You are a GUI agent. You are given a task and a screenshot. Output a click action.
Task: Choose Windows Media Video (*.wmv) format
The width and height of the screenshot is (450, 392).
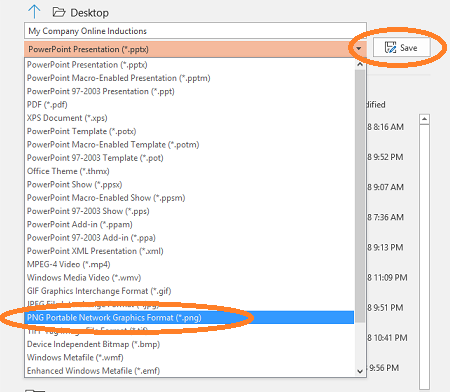[x=190, y=278]
